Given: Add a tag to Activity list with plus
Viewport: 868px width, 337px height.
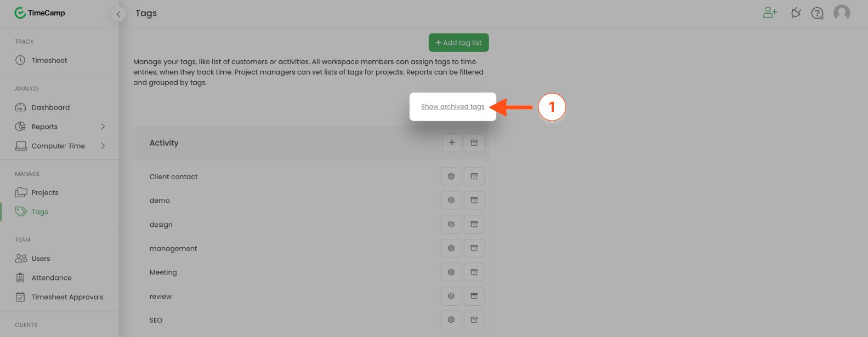Looking at the screenshot, I should click(452, 143).
